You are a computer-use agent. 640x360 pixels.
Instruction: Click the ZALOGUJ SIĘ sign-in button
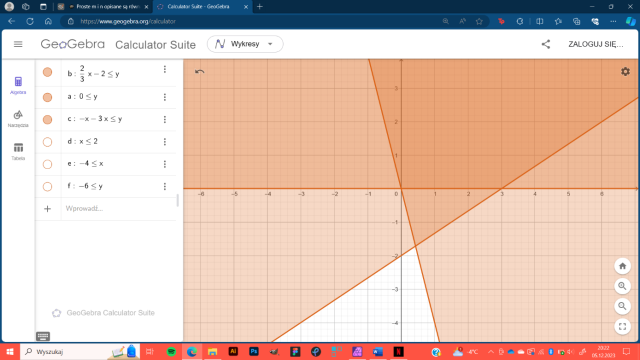596,44
